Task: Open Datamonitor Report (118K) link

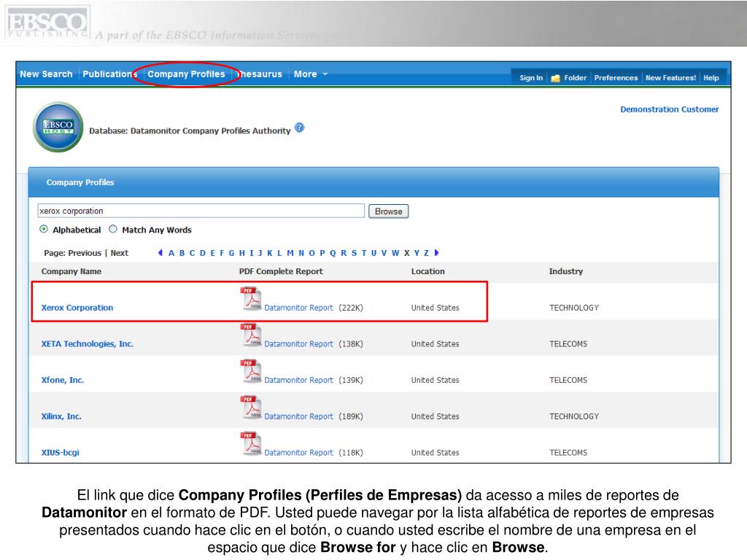Action: pyautogui.click(x=298, y=452)
